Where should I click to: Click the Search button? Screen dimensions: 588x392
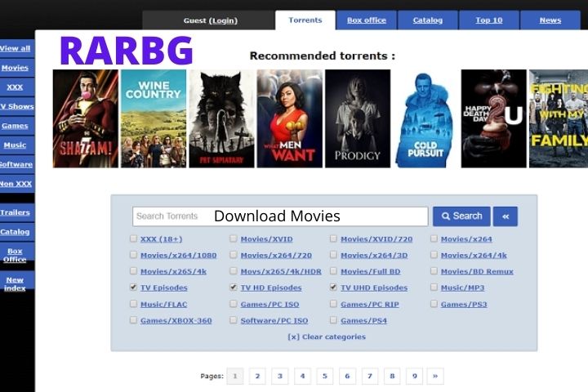coord(461,216)
